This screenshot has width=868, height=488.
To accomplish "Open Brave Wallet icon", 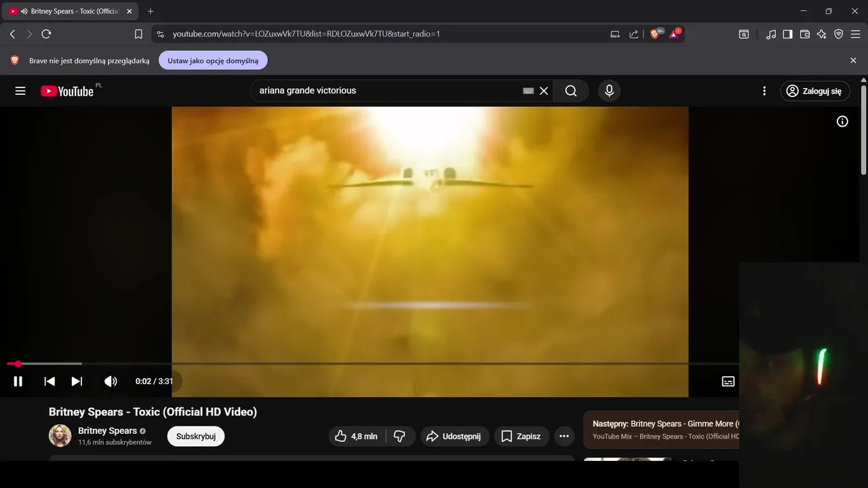I will point(805,34).
